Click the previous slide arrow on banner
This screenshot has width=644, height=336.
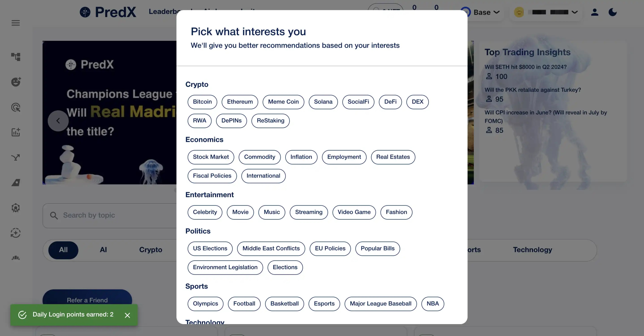pyautogui.click(x=58, y=121)
